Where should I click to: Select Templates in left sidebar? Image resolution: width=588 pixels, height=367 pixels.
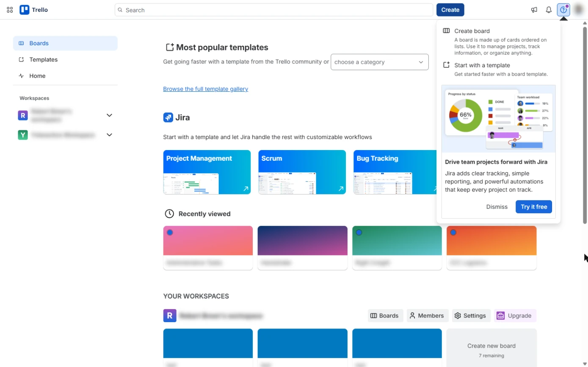tap(65, 60)
